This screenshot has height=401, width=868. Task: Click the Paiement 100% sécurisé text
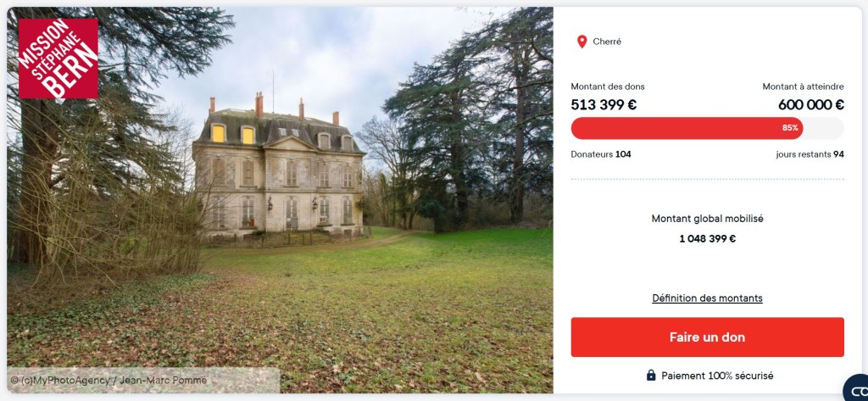click(716, 376)
